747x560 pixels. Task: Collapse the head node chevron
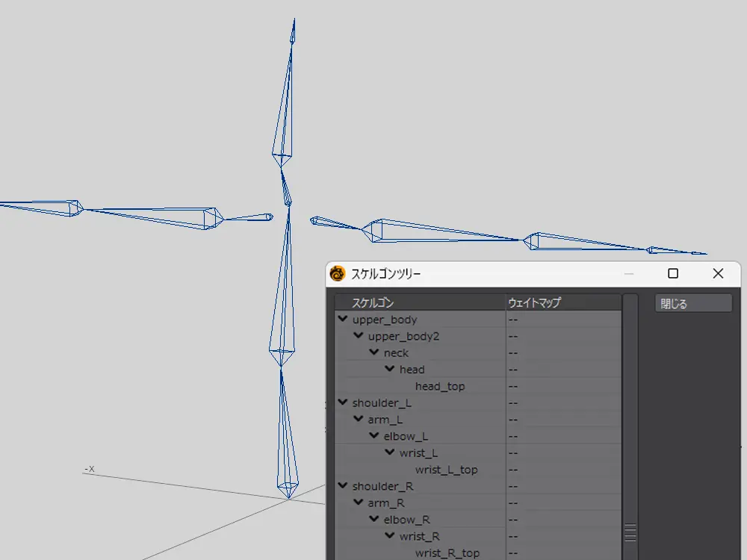point(390,369)
